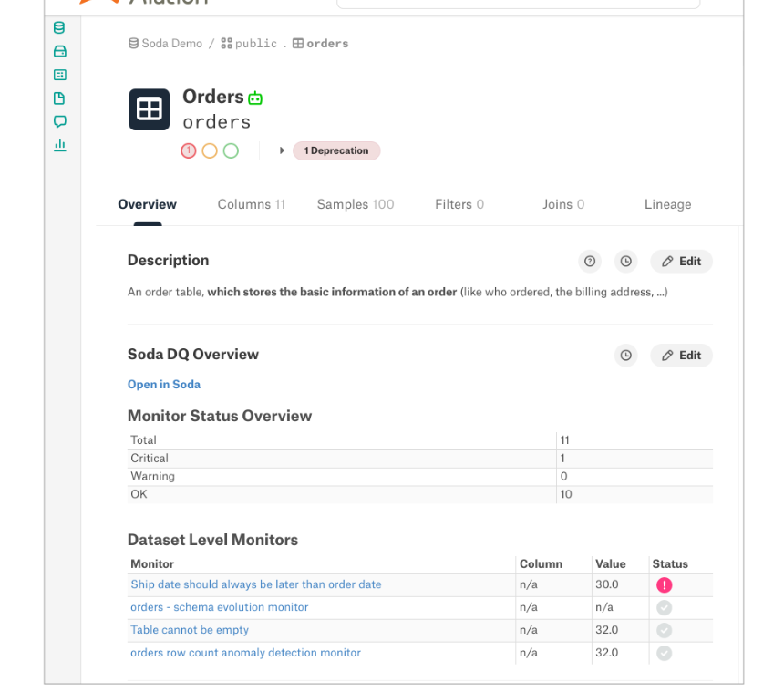The width and height of the screenshot is (784, 692).
Task: Open the Filters tab
Action: pyautogui.click(x=459, y=204)
